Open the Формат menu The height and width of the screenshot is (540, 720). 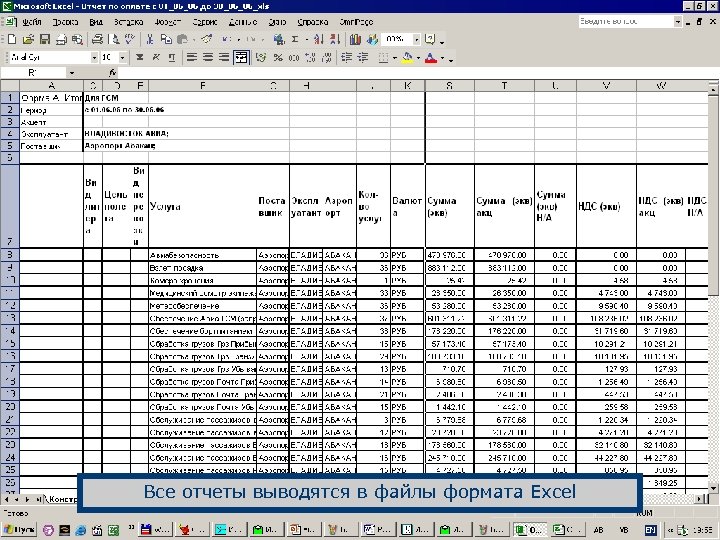(x=168, y=22)
